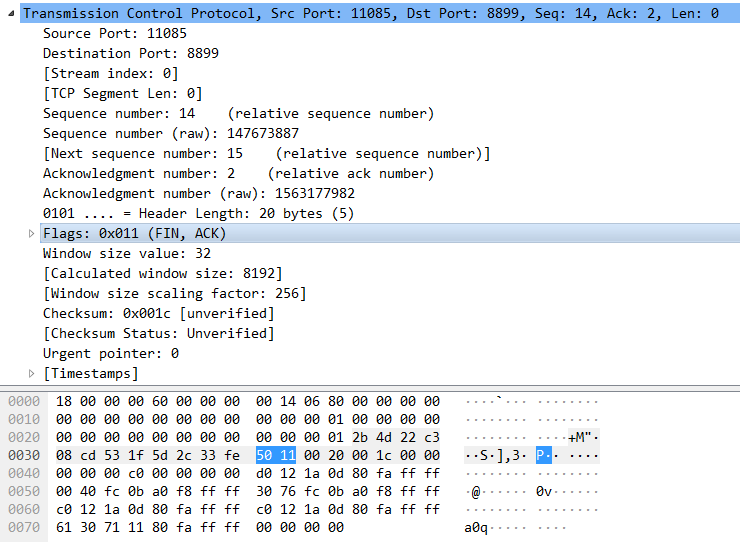The width and height of the screenshot is (740, 542).
Task: Select the Urgent pointer: 0 row
Action: (111, 354)
